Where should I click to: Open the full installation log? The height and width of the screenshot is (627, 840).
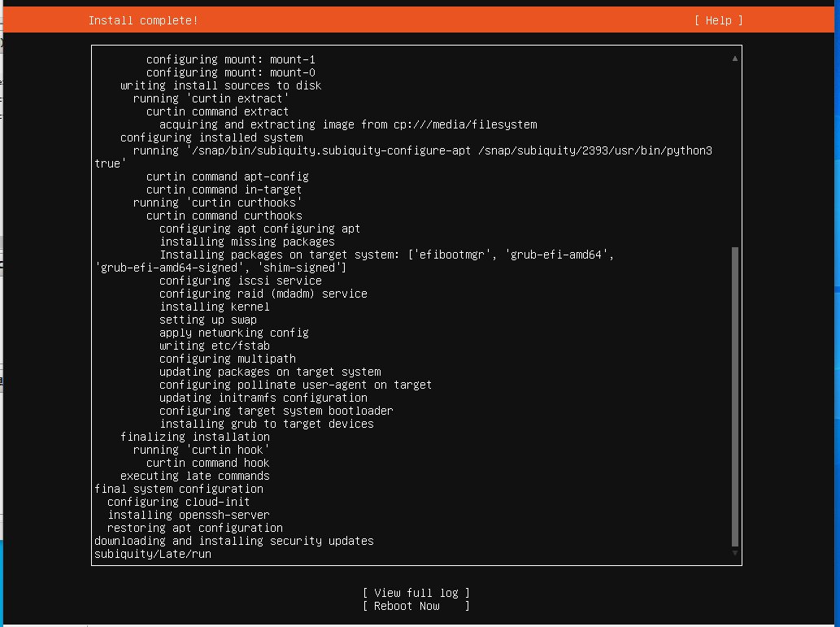pyautogui.click(x=416, y=593)
